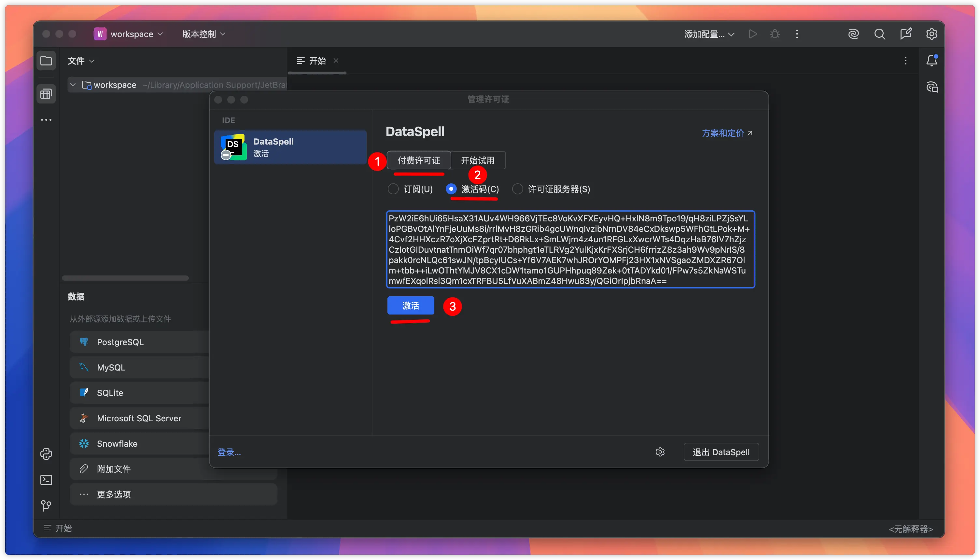Open the 版本控制 dropdown menu

point(203,34)
